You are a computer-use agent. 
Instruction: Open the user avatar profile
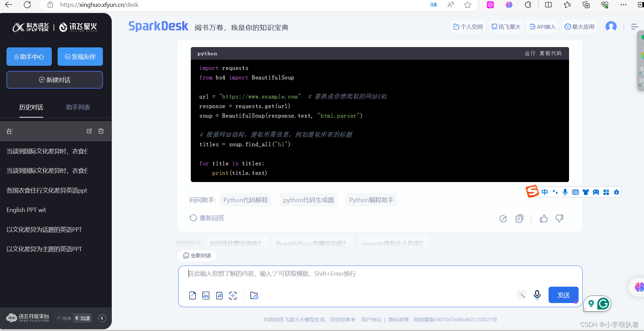tap(611, 27)
